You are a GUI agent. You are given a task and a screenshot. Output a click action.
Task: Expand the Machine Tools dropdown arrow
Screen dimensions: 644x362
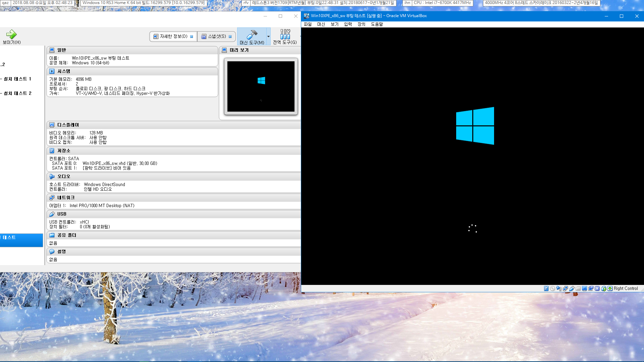click(x=268, y=37)
